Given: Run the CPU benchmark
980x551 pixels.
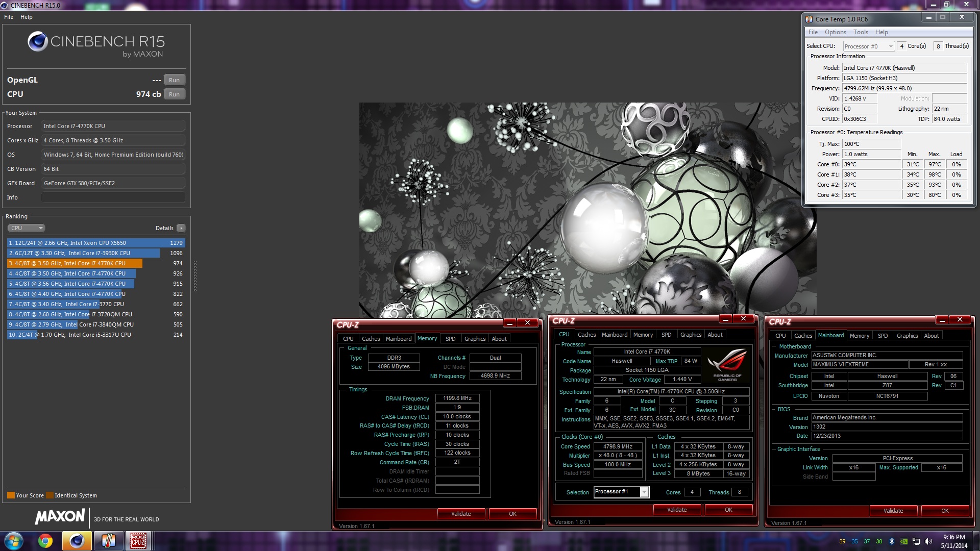Looking at the screenshot, I should (174, 94).
